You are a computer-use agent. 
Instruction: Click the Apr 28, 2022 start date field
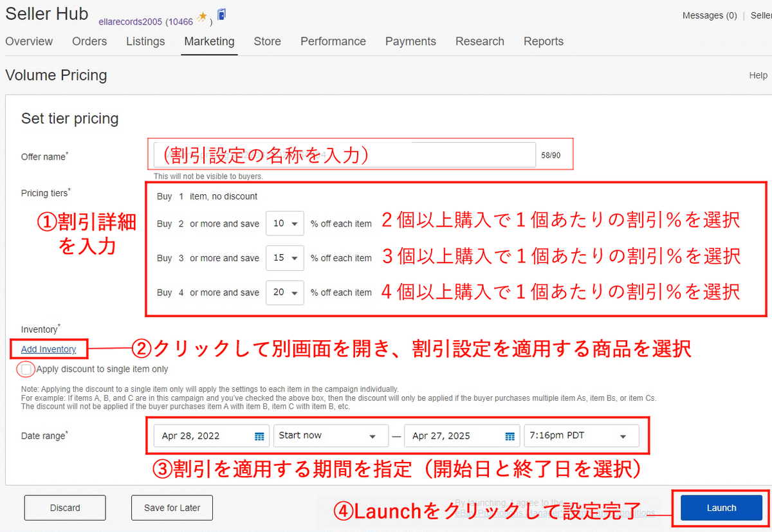(211, 436)
